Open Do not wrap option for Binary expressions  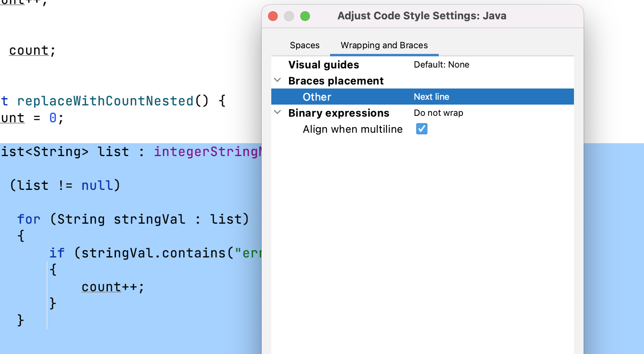[x=438, y=113]
